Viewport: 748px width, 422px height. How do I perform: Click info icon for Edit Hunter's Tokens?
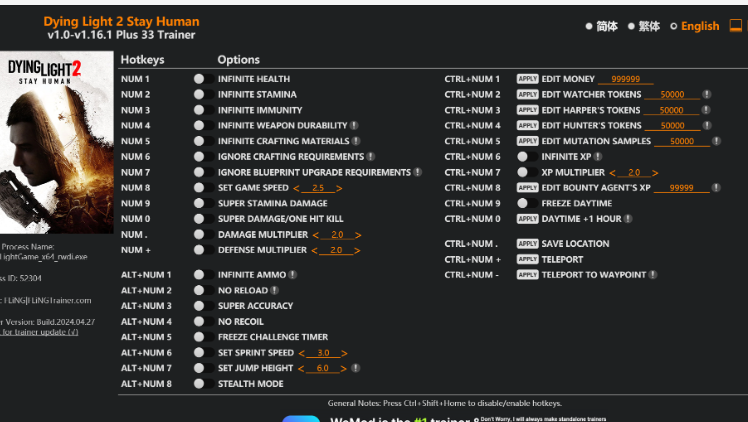tap(707, 125)
